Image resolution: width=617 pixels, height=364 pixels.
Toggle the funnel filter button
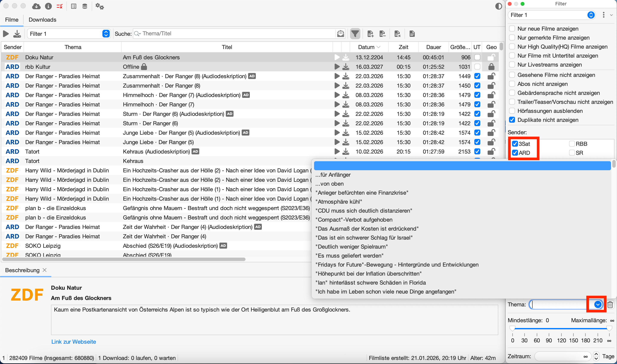pyautogui.click(x=355, y=34)
